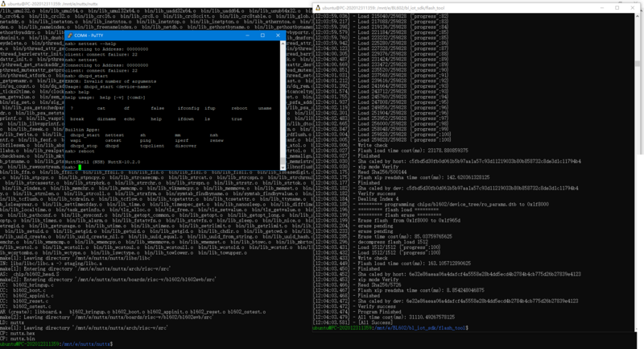This screenshot has width=644, height=349.
Task: Click the 'nsh> reboot' line in PuTTY
Action: point(80,151)
